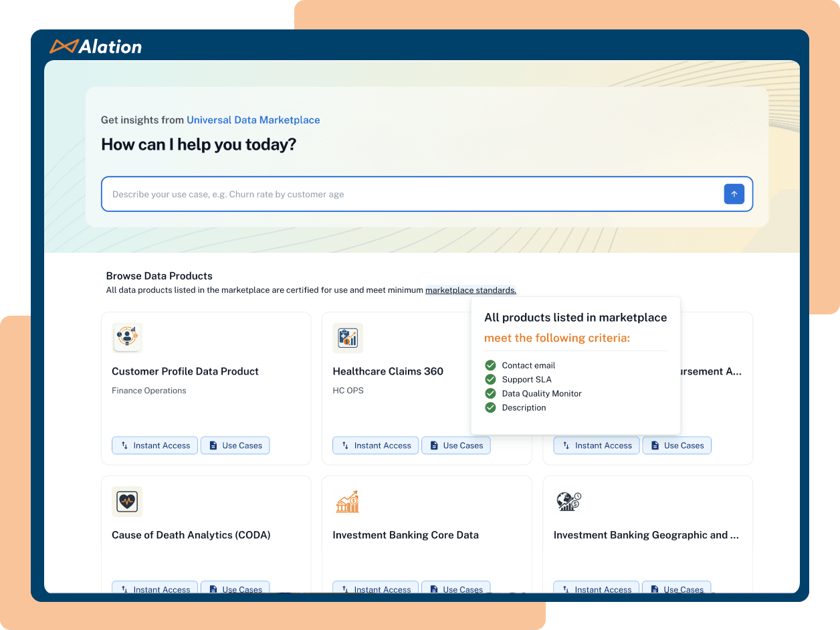Image resolution: width=840 pixels, height=630 pixels.
Task: Open the Universal Data Marketplace link
Action: tap(253, 120)
